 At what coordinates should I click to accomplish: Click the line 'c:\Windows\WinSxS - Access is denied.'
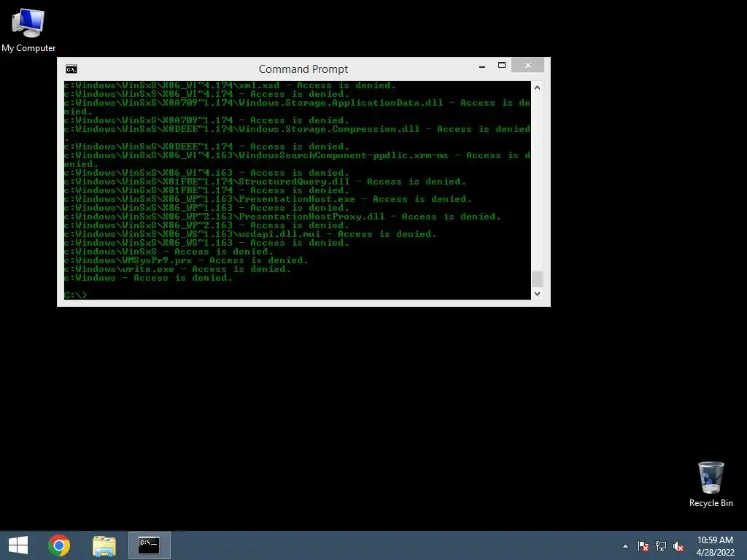click(169, 252)
